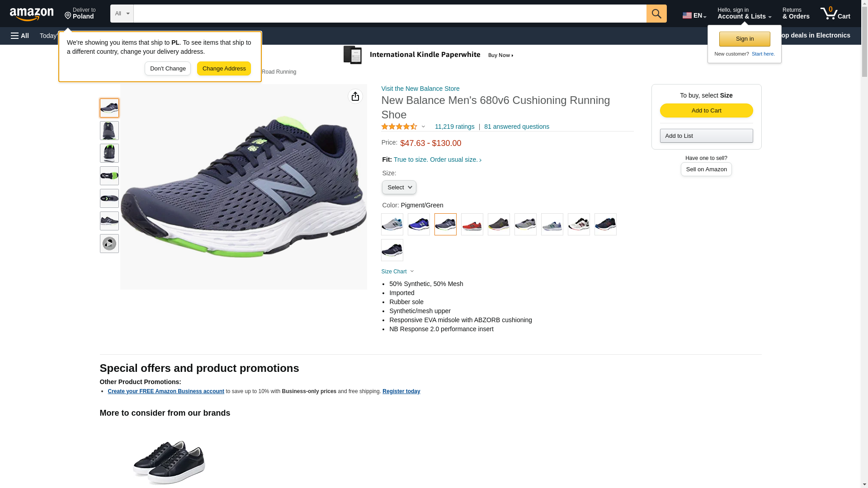868x488 pixels.
Task: Click the search magnifier button
Action: click(x=656, y=14)
